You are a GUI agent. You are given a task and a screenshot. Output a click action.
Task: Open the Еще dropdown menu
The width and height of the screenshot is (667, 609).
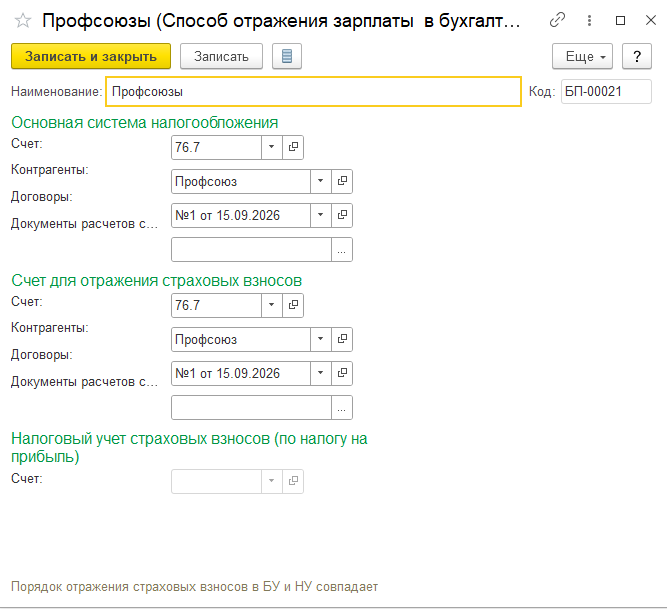582,56
